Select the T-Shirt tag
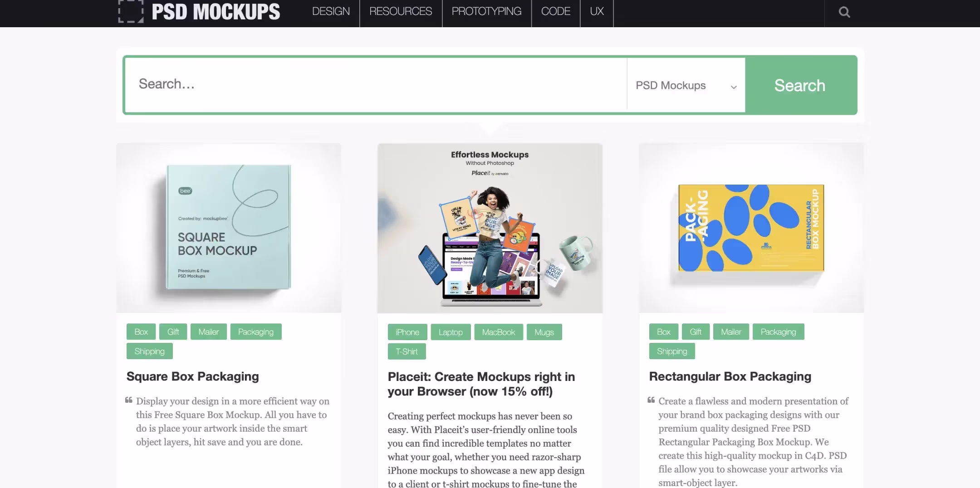980x488 pixels. [x=407, y=351]
